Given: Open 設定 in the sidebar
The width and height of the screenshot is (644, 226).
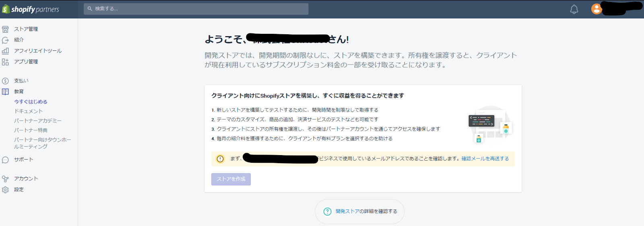Looking at the screenshot, I should click(x=19, y=189).
